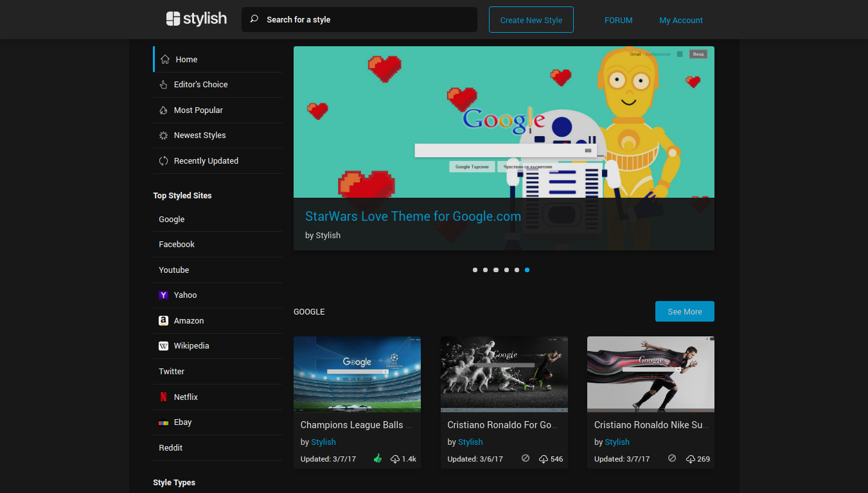Viewport: 868px width, 493px height.
Task: Click the Editor's Choice hand icon
Action: [x=163, y=85]
